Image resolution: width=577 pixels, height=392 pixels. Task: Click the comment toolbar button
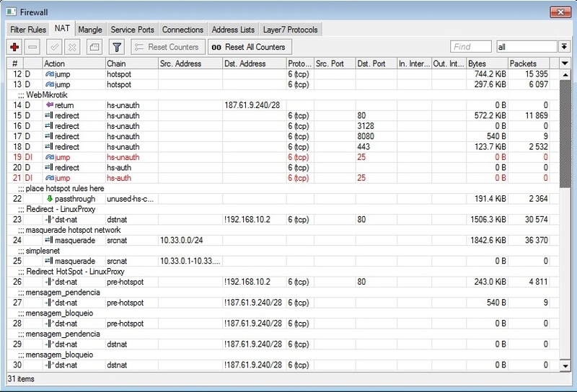94,47
